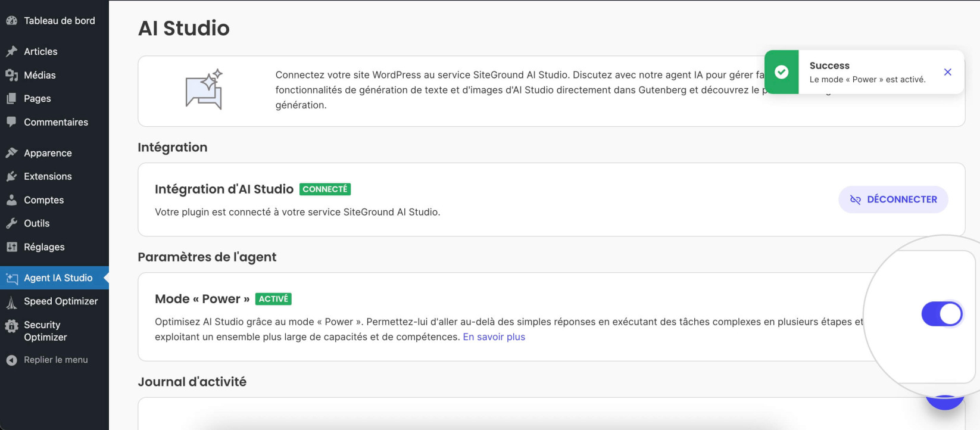The height and width of the screenshot is (430, 980).
Task: Click 'Votre plugin est connecté' text
Action: click(x=298, y=212)
